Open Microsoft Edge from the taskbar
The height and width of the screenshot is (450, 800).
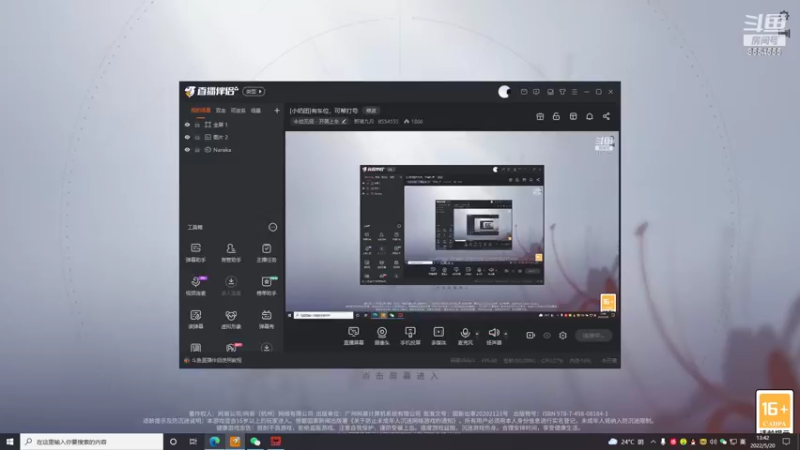[x=215, y=441]
